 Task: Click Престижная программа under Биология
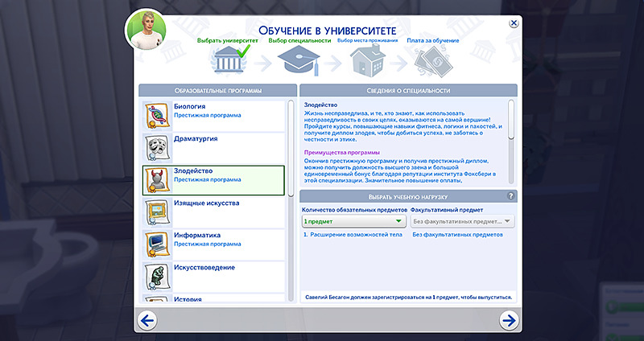coord(208,115)
